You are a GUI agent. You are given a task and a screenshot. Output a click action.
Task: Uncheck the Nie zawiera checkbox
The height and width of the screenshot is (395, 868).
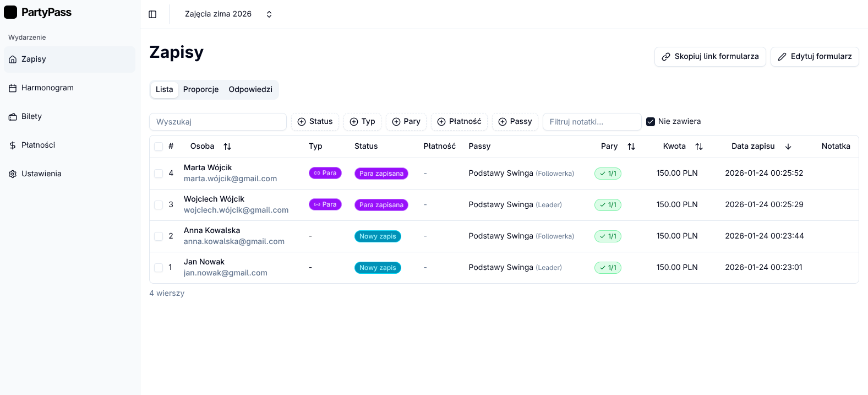click(651, 122)
